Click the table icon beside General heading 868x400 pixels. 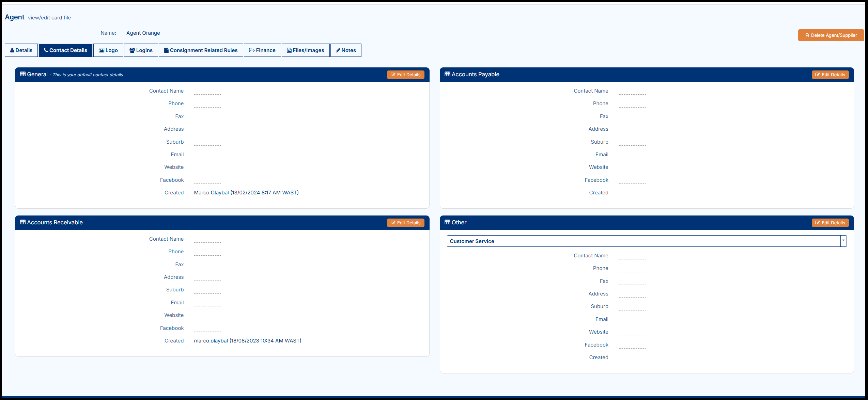click(23, 74)
